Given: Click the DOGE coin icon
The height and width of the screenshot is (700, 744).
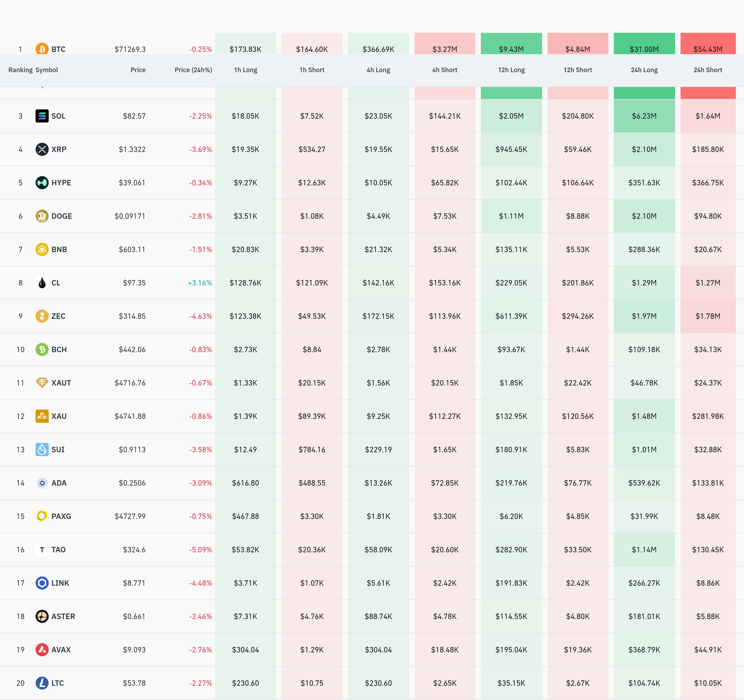Looking at the screenshot, I should [x=42, y=216].
